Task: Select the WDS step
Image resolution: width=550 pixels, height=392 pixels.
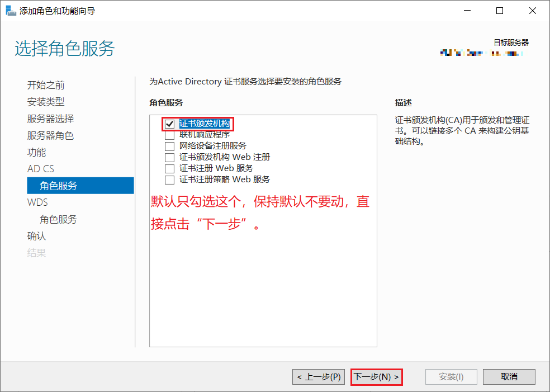Action: [x=37, y=202]
